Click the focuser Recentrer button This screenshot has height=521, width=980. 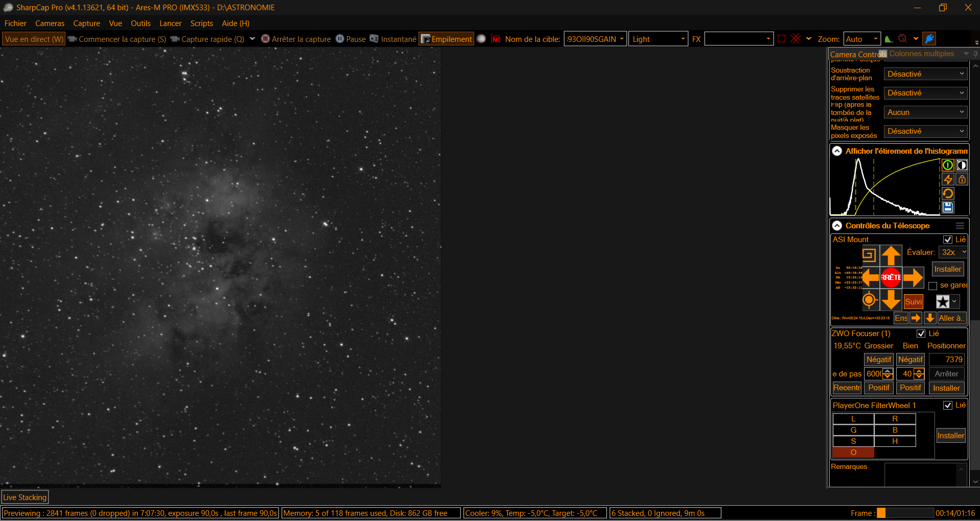847,388
